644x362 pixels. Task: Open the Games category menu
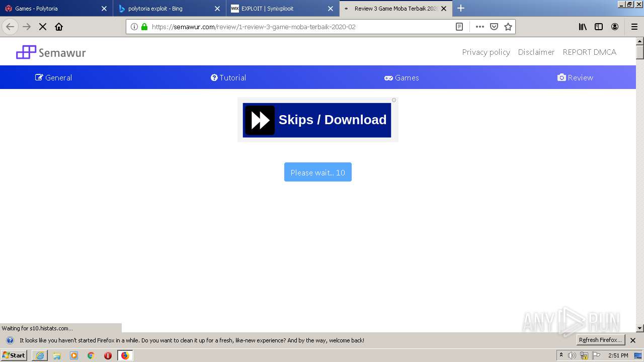pos(401,77)
